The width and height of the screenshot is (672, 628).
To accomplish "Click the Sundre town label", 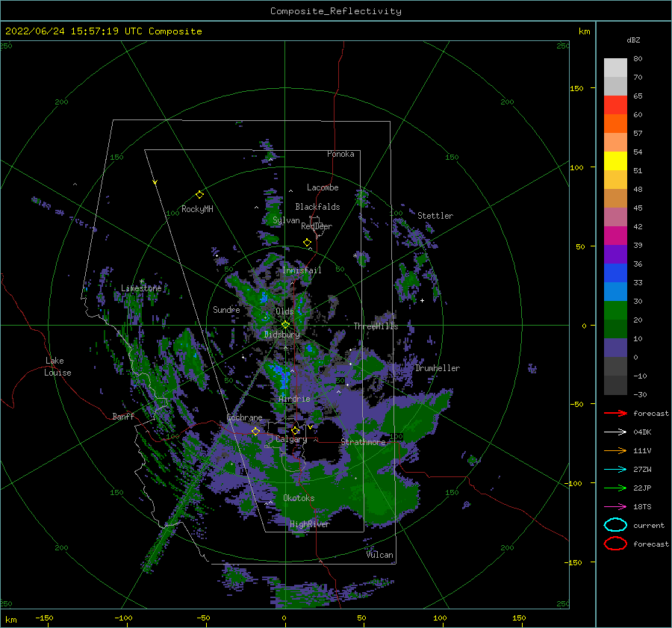I will point(226,309).
